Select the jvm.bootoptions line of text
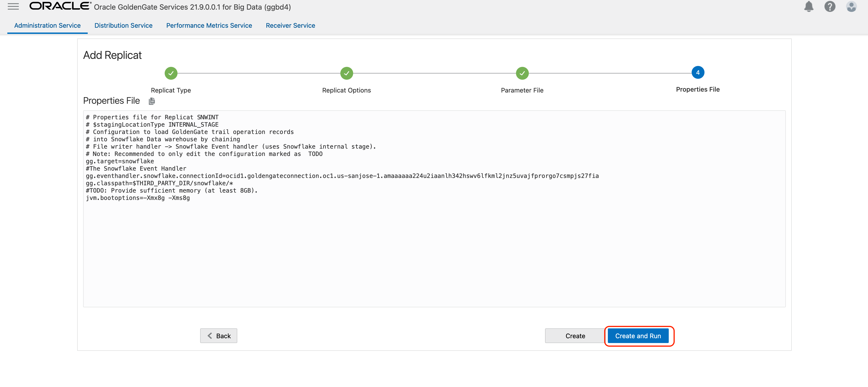Viewport: 868px width, 387px height. click(137, 198)
